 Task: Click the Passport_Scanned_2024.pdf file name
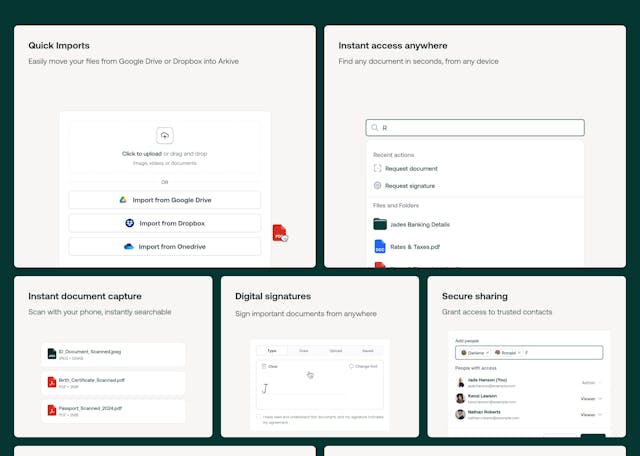click(90, 408)
